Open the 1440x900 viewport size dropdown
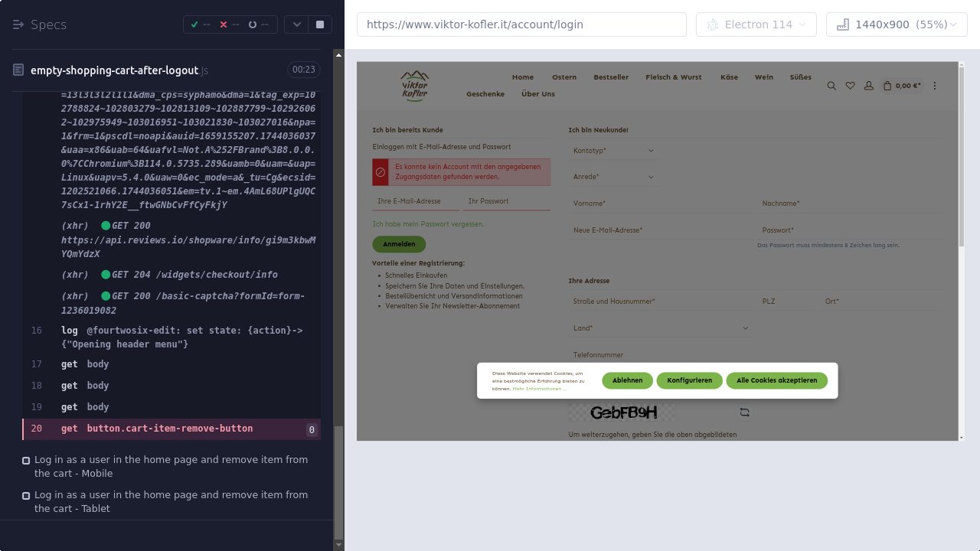The width and height of the screenshot is (980, 551). (897, 24)
